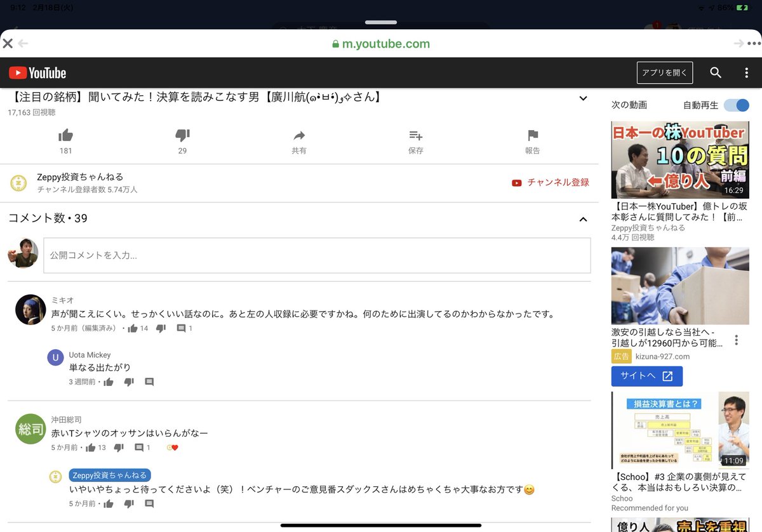Open 沖田総司's green profile avatar
762x532 pixels.
(x=30, y=429)
